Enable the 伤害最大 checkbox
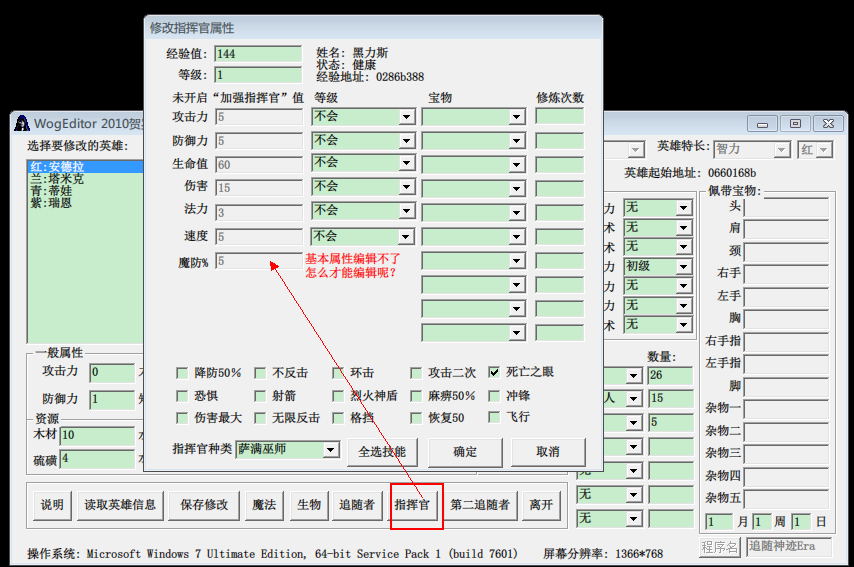Viewport: 854px width, 567px height. (x=182, y=418)
